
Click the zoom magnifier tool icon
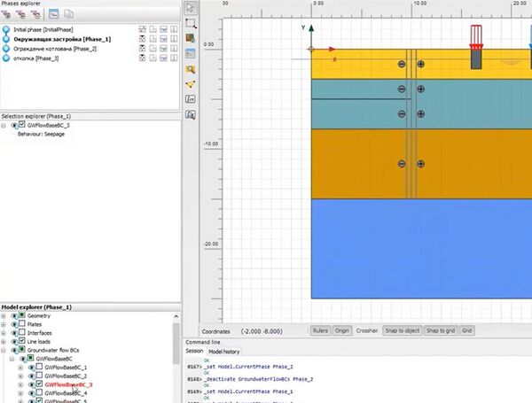click(191, 68)
